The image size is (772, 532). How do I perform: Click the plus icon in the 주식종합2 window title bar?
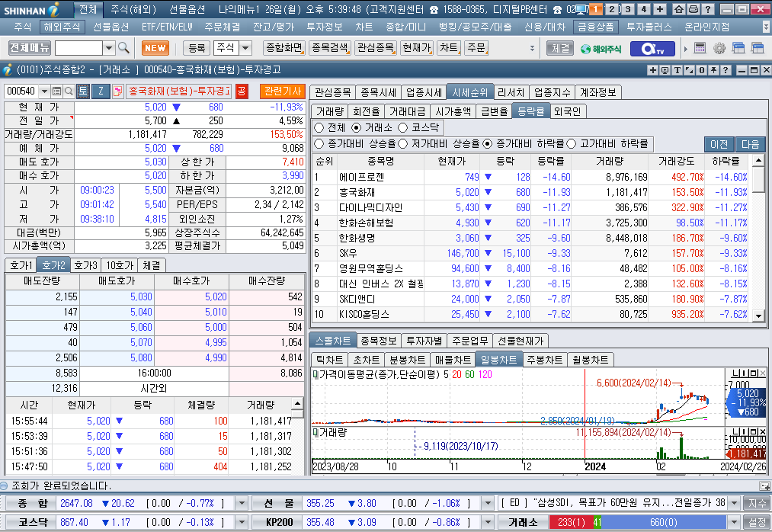point(653,70)
